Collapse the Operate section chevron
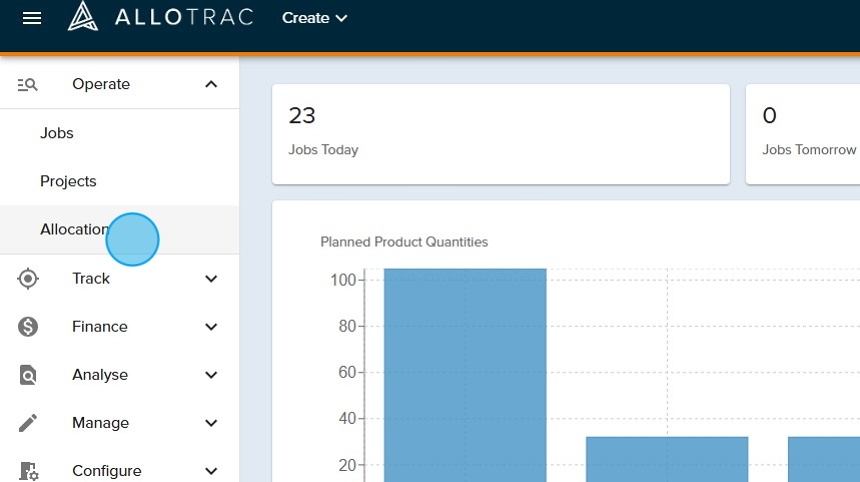This screenshot has width=860, height=482. pos(211,85)
